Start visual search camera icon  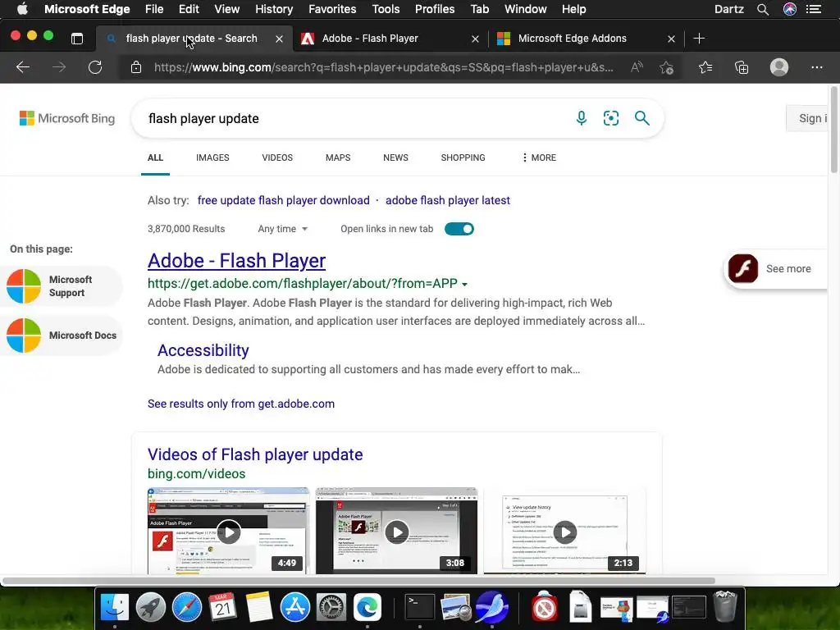point(610,118)
